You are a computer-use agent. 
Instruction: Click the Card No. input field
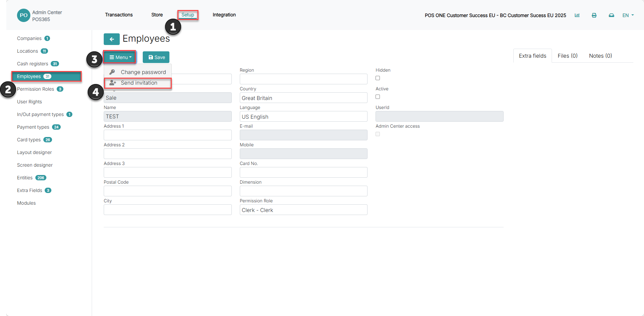(303, 172)
